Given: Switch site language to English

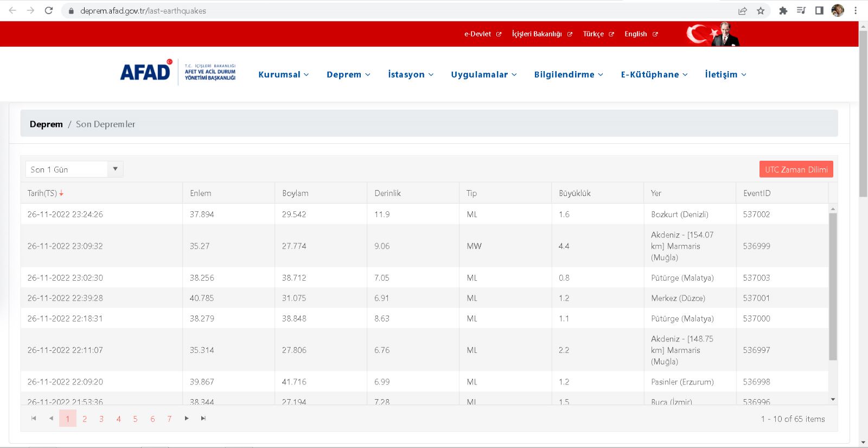Looking at the screenshot, I should 641,34.
